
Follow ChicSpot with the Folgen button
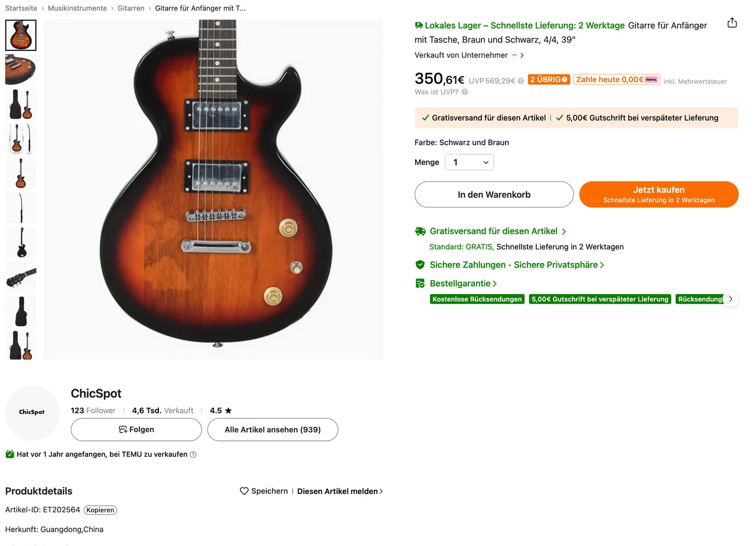tap(136, 430)
